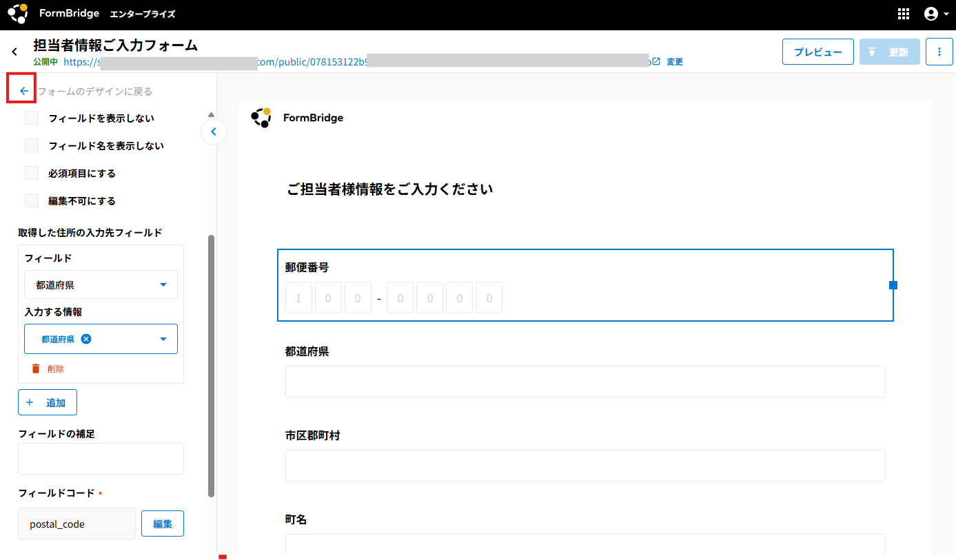
Task: Click the プレビュー button
Action: (x=817, y=52)
